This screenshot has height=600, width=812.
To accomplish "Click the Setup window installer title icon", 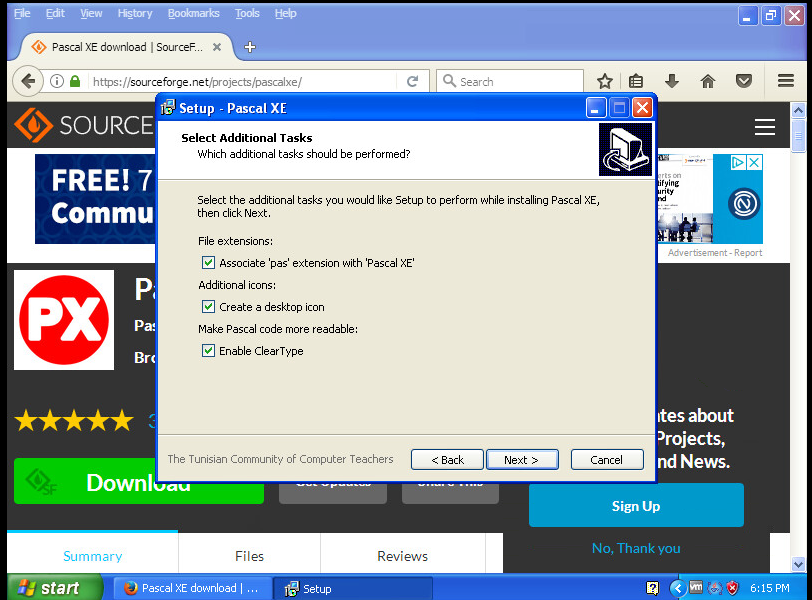I will click(168, 108).
